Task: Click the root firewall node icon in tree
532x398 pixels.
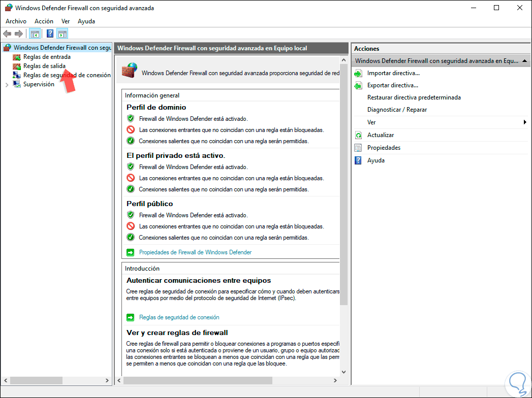Action: pos(8,48)
